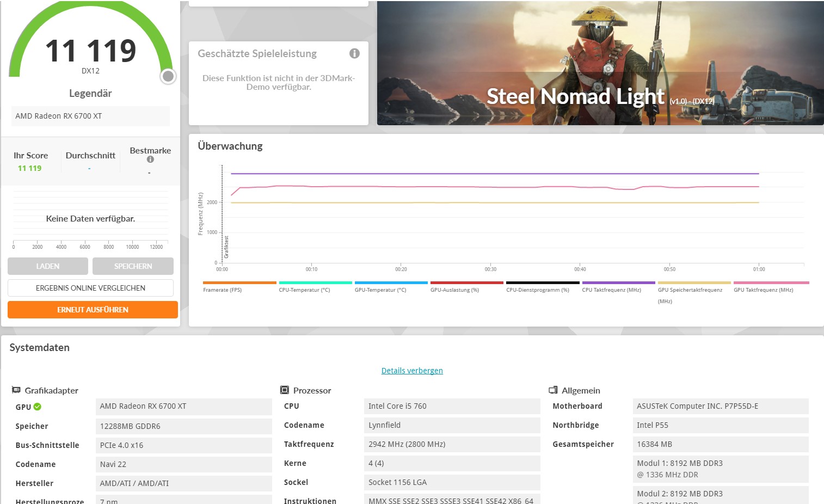Click the Bus-Schnittstelle label
The width and height of the screenshot is (824, 504).
[x=47, y=445]
